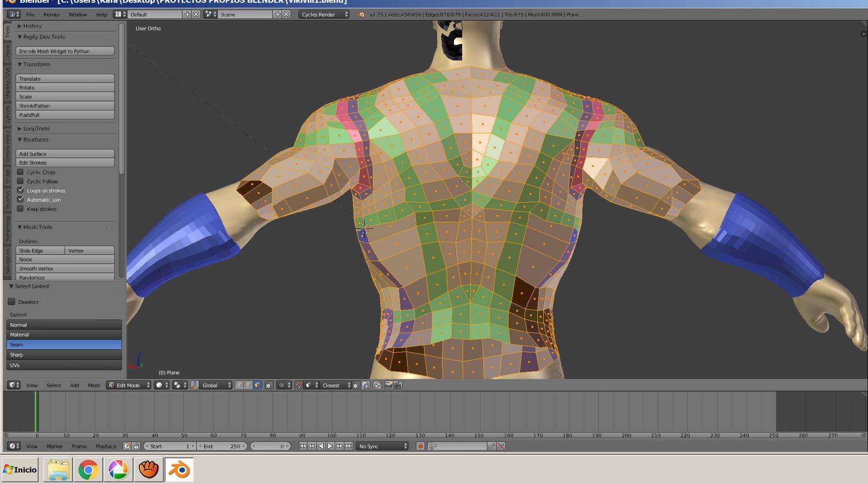868x484 pixels.
Task: Jump to the last frame
Action: click(349, 446)
